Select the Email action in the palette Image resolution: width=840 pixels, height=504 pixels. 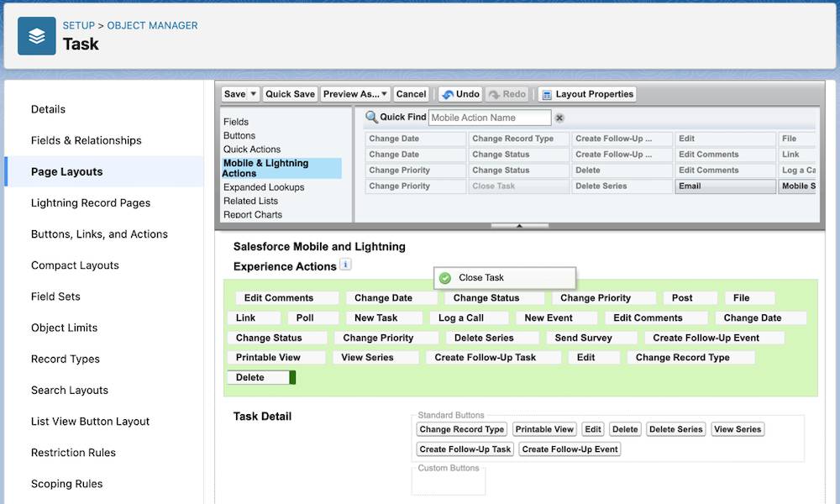pyautogui.click(x=726, y=186)
